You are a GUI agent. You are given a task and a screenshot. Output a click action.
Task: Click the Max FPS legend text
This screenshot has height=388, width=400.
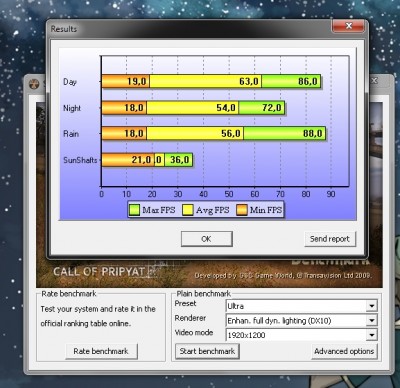[159, 210]
